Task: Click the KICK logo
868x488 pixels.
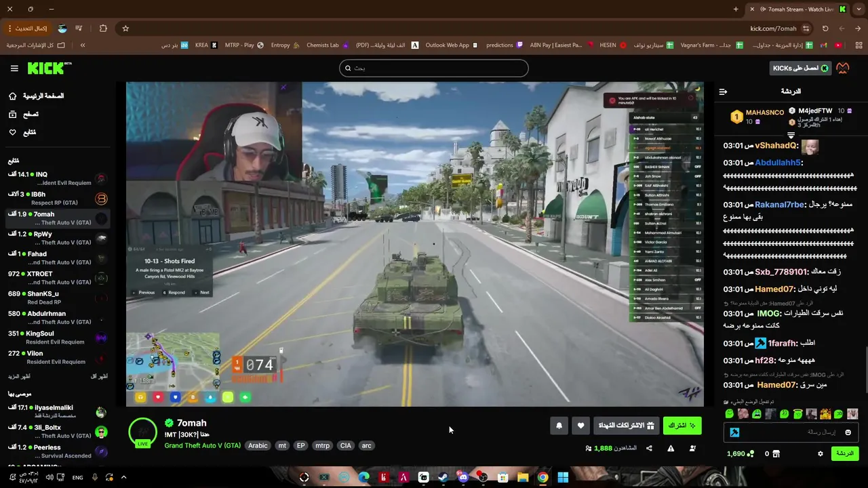Action: 49,68
